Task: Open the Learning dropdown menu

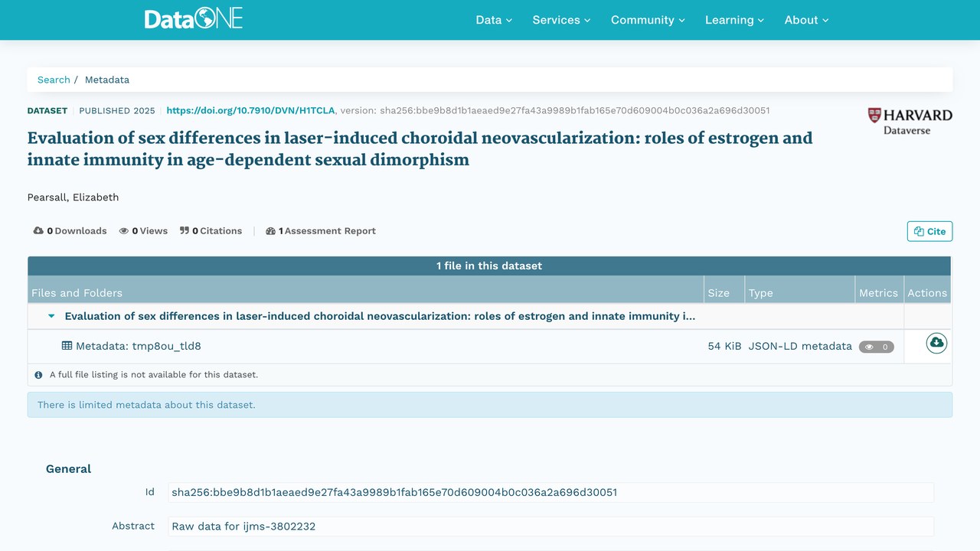Action: point(735,20)
